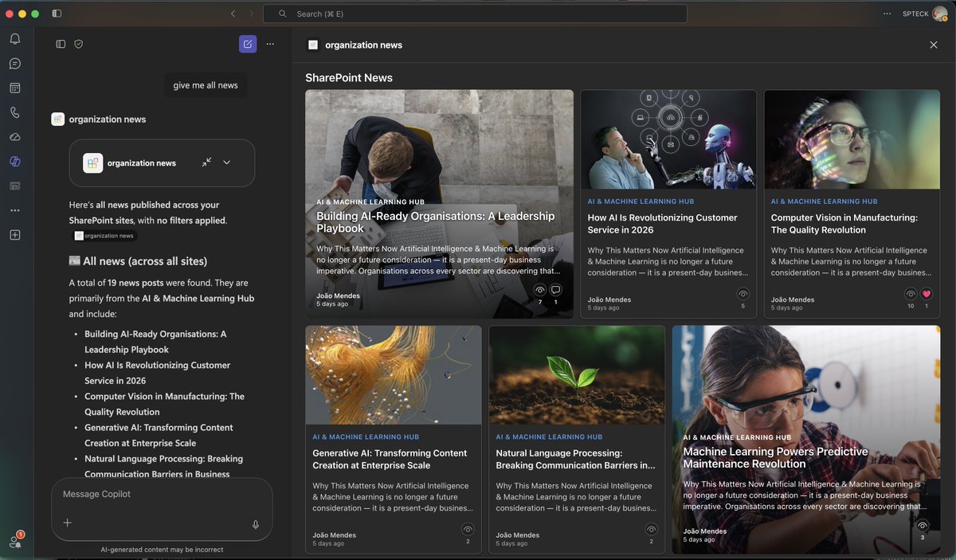Close the organization news side panel
The height and width of the screenshot is (560, 956).
click(934, 45)
